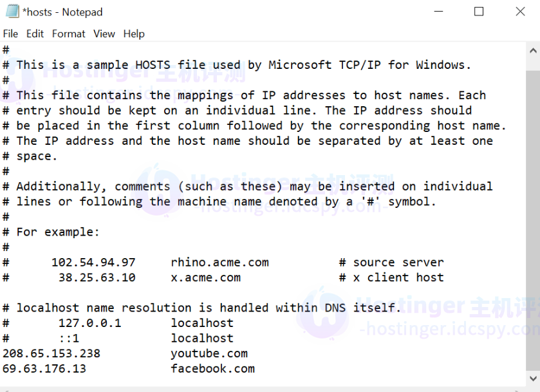
Task: Click the "For example:" comment line
Action: tap(51, 232)
